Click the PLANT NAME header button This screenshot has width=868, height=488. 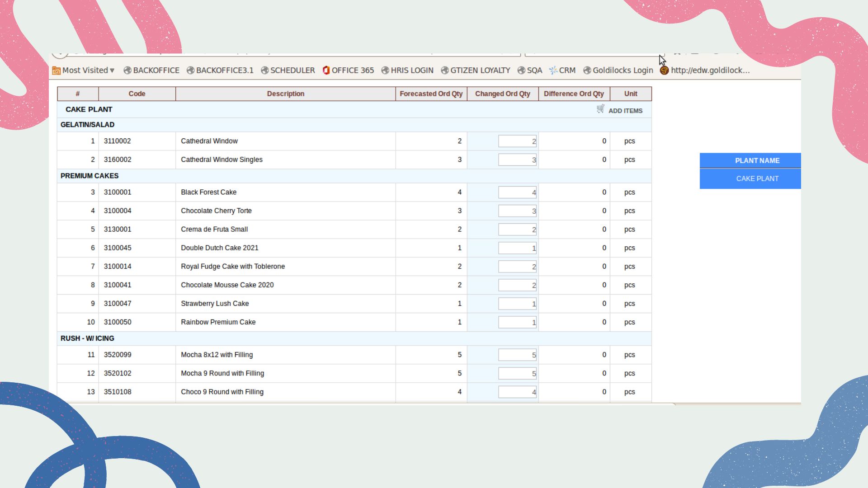coord(757,161)
